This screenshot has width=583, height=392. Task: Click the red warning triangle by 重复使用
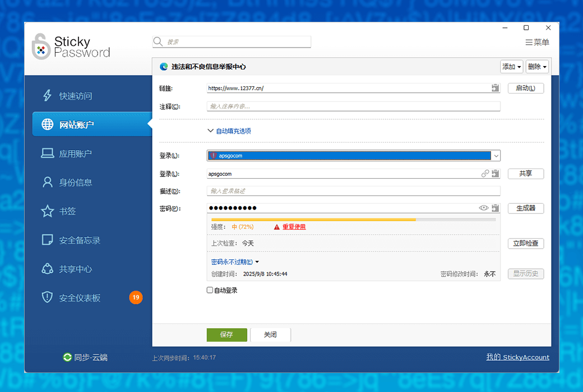point(276,227)
